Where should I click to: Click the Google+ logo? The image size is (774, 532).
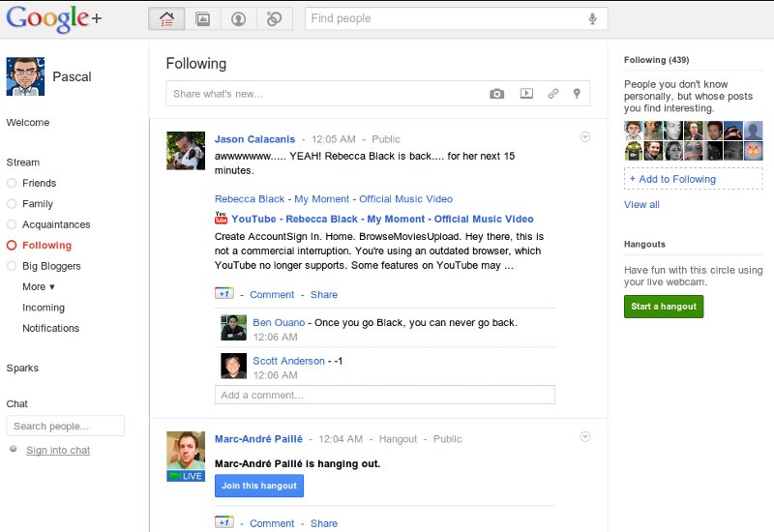[x=54, y=19]
